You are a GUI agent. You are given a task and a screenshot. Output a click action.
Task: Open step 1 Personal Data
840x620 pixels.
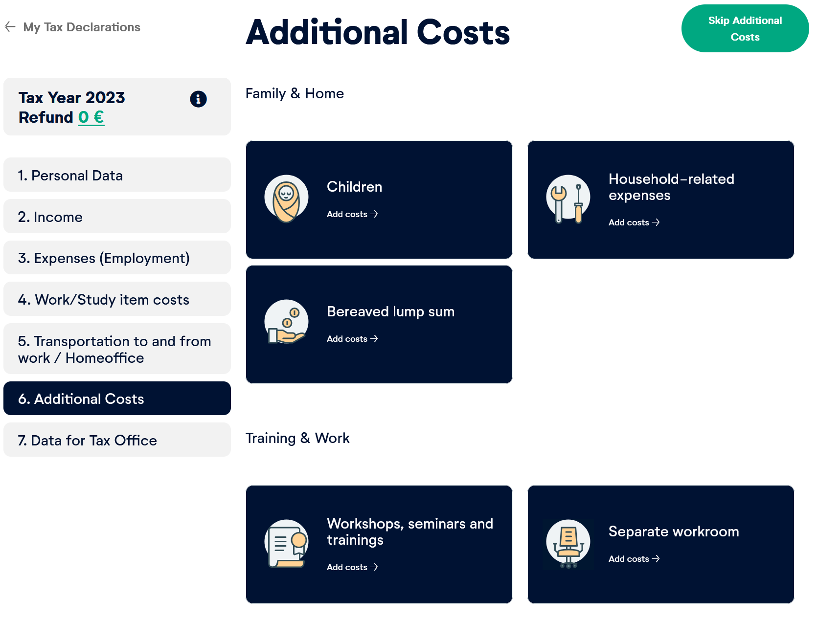pos(116,175)
